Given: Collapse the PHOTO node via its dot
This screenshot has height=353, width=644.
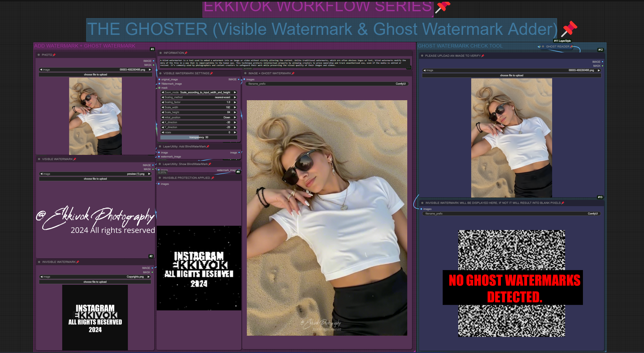Looking at the screenshot, I should point(39,55).
